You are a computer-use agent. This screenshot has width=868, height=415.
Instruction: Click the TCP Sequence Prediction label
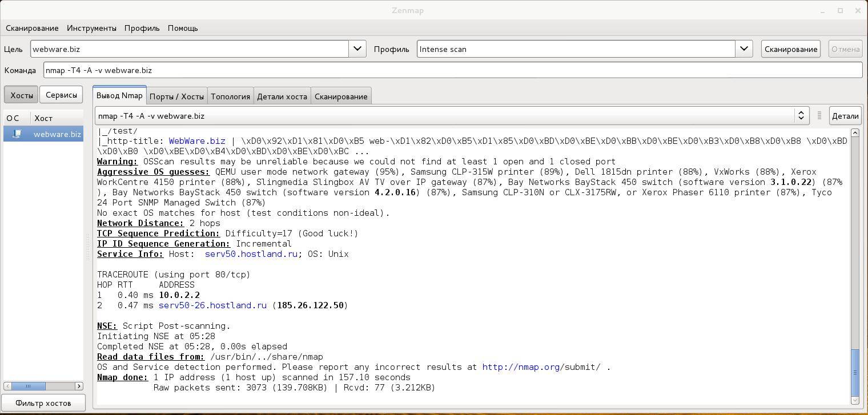pyautogui.click(x=159, y=233)
